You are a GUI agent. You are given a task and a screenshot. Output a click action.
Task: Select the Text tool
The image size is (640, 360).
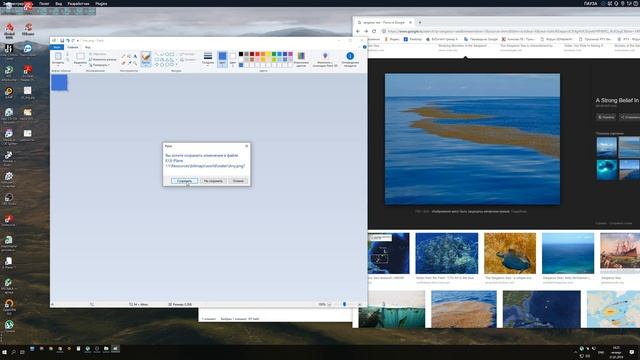(x=135, y=56)
